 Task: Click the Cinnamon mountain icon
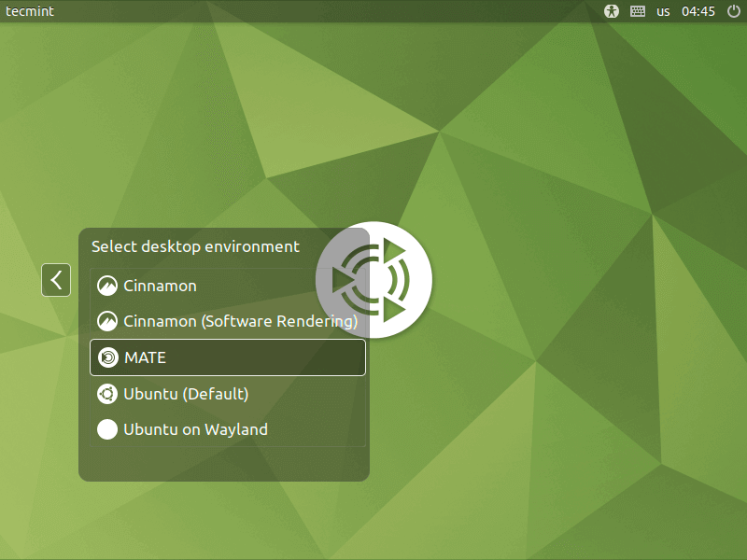point(107,287)
